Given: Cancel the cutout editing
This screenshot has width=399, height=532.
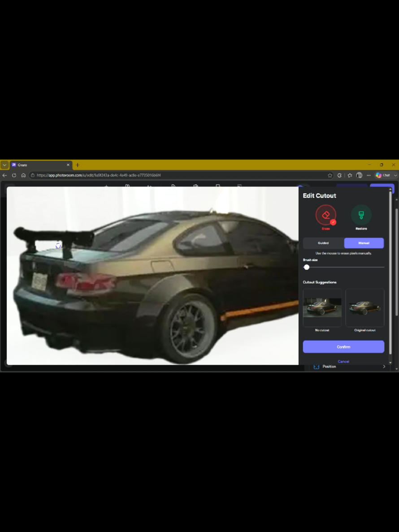Looking at the screenshot, I should (x=343, y=361).
